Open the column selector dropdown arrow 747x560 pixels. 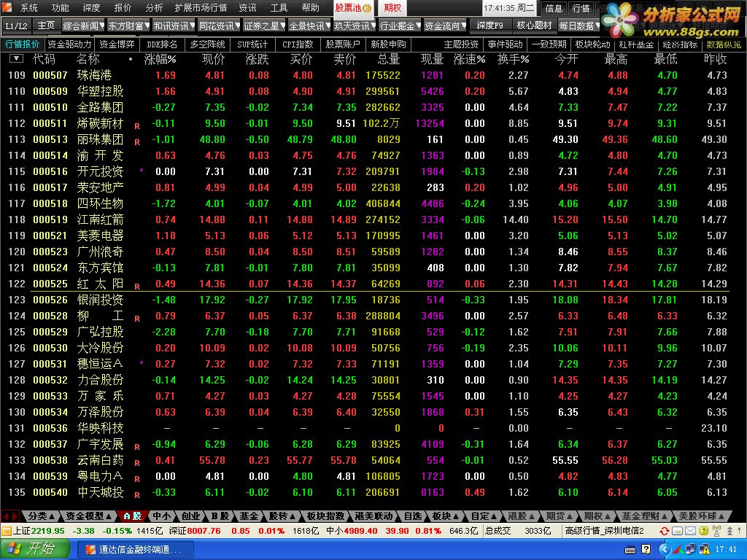pos(16,58)
